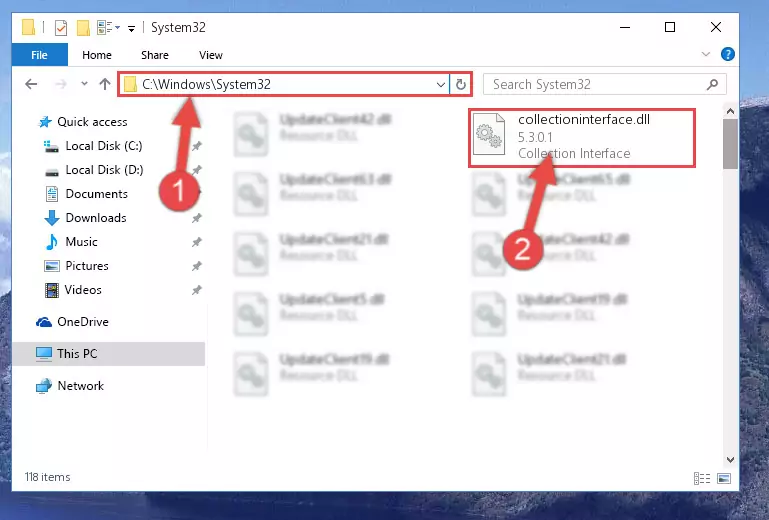Click the OneDrive cloud icon
This screenshot has height=520, width=769.
click(44, 322)
